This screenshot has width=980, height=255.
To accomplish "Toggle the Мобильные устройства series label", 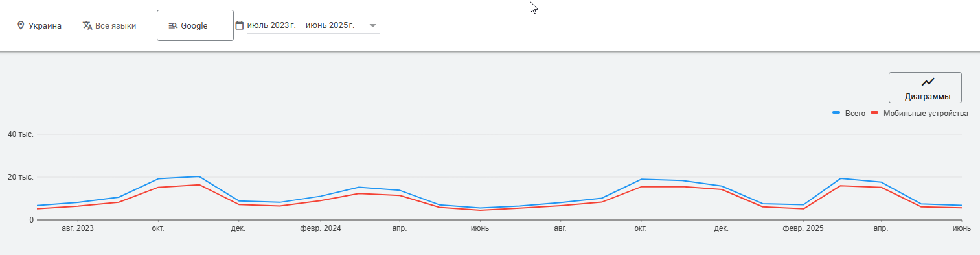I will pos(926,114).
